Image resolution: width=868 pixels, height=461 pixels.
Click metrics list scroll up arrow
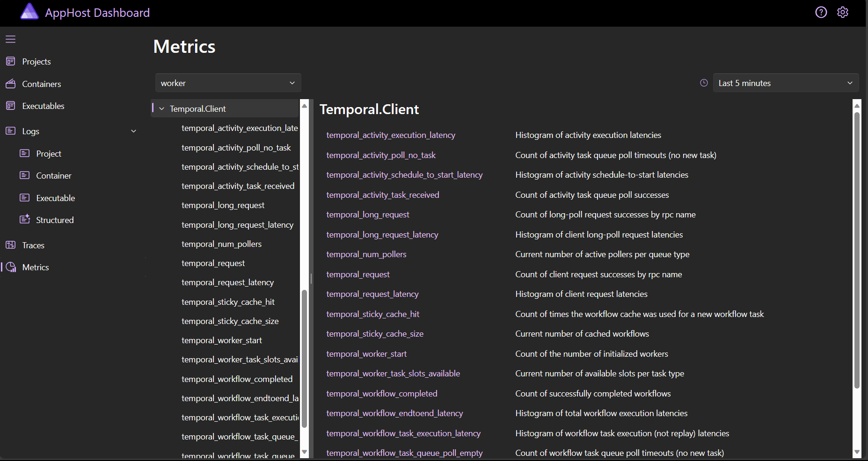click(857, 106)
